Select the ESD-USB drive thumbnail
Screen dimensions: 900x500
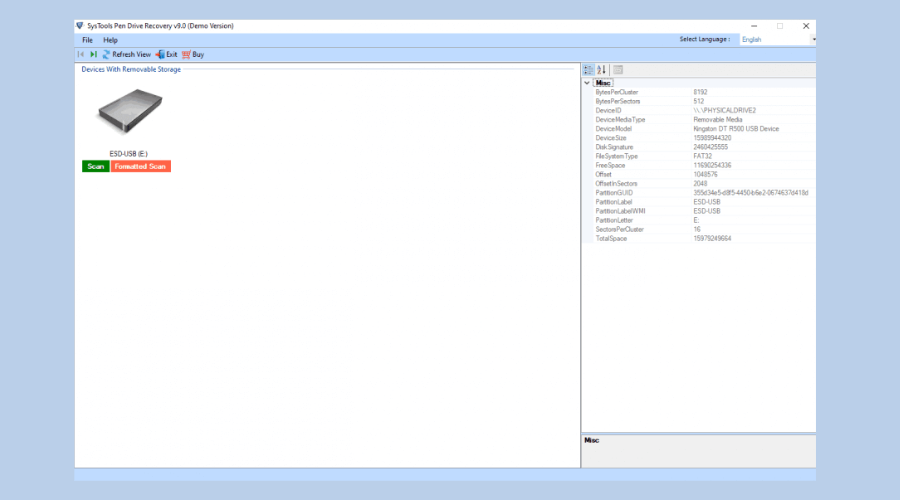(x=130, y=111)
